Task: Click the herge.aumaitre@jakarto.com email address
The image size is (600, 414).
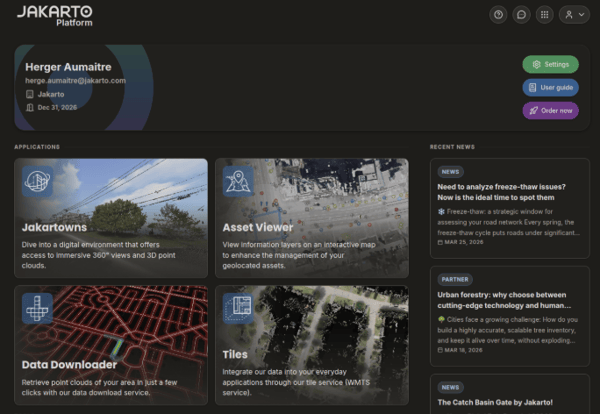Action: pos(75,80)
